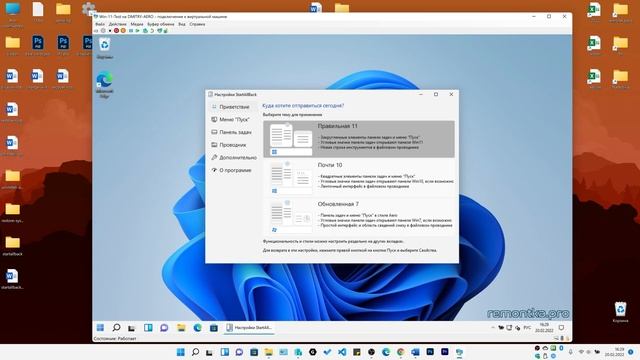Select the Правильная 11 theme card
The image size is (640, 360).
(359, 139)
